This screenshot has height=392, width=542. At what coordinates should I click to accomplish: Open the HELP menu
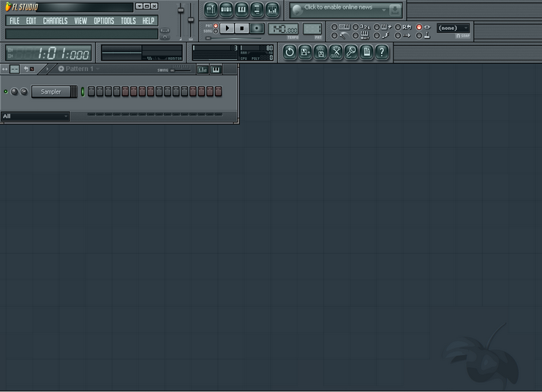(x=148, y=21)
